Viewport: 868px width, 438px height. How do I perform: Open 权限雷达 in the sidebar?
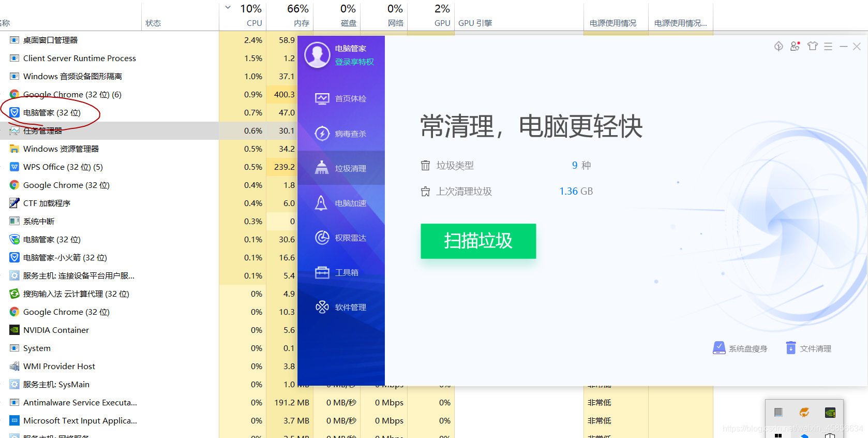(341, 238)
